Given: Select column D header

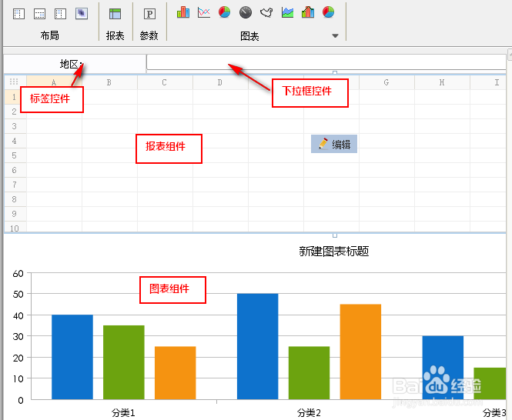Looking at the screenshot, I should tap(220, 82).
